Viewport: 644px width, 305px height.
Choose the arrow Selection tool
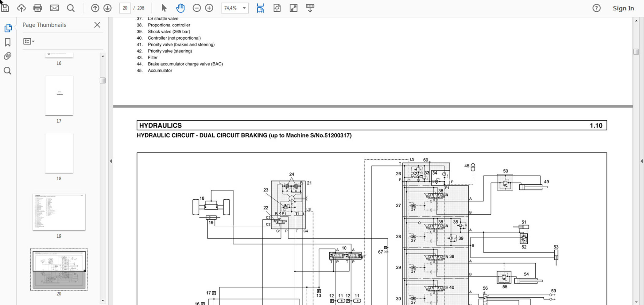[164, 8]
